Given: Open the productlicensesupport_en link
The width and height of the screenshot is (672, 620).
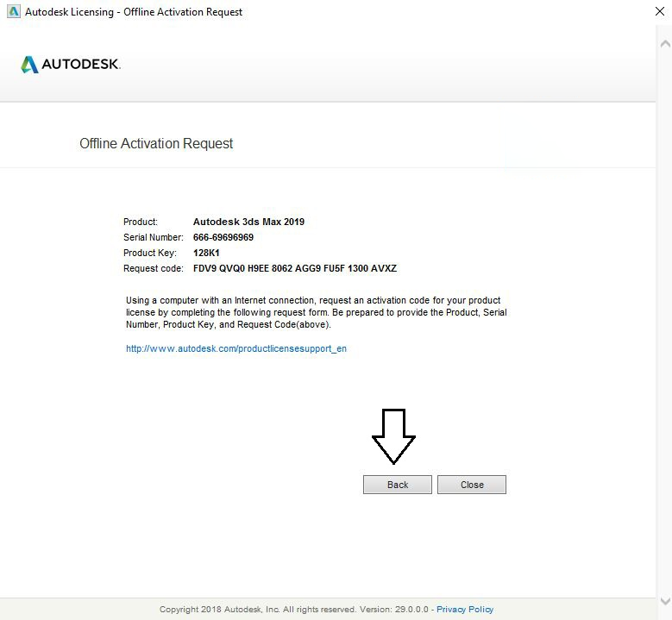Looking at the screenshot, I should (x=236, y=348).
